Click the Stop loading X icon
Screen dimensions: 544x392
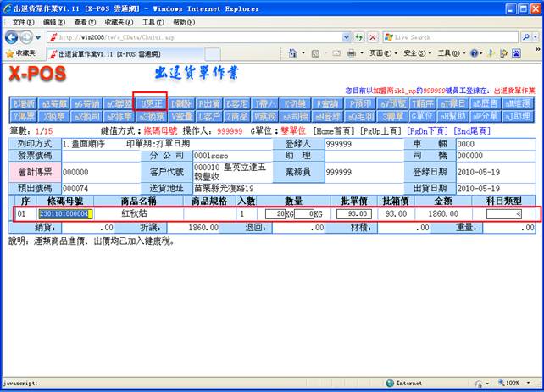point(373,37)
